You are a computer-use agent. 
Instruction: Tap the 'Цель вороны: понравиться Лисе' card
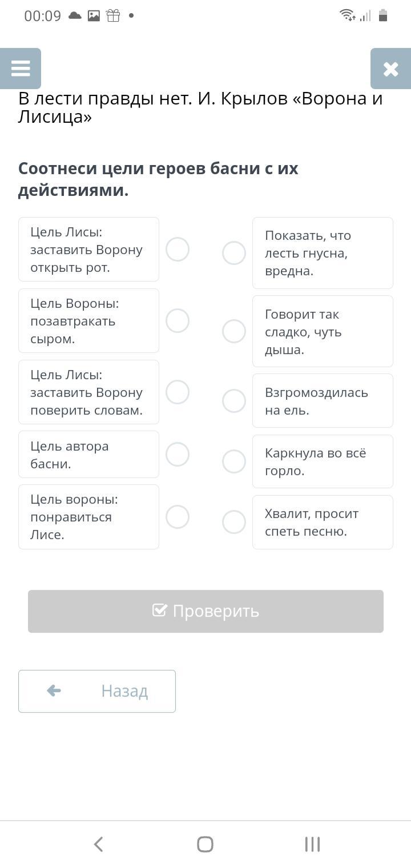88,517
